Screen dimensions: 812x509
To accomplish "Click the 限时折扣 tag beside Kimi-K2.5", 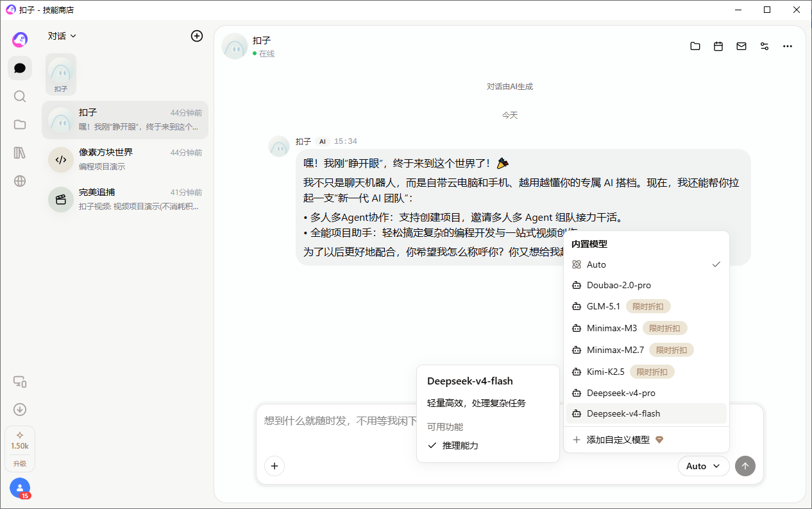I will (x=652, y=372).
